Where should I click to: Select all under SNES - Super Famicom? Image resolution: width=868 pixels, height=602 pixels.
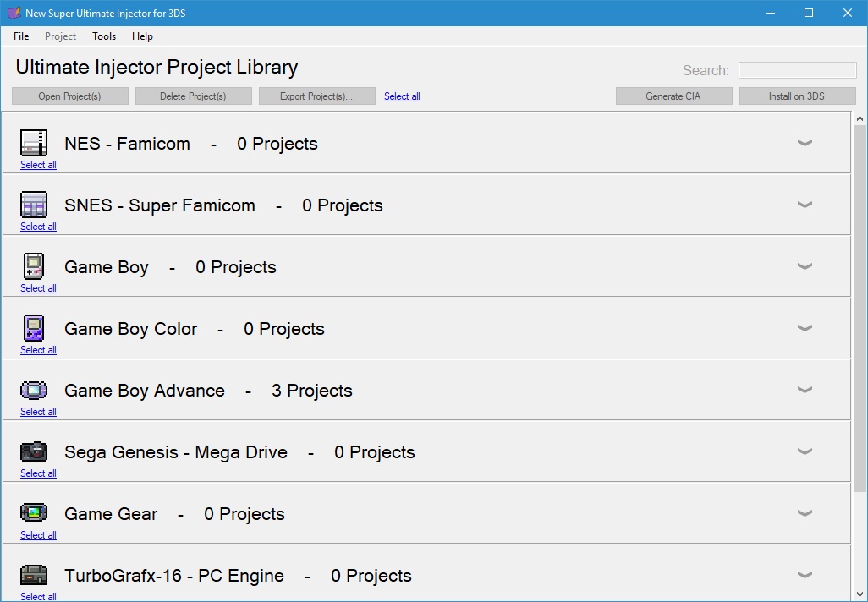(38, 227)
